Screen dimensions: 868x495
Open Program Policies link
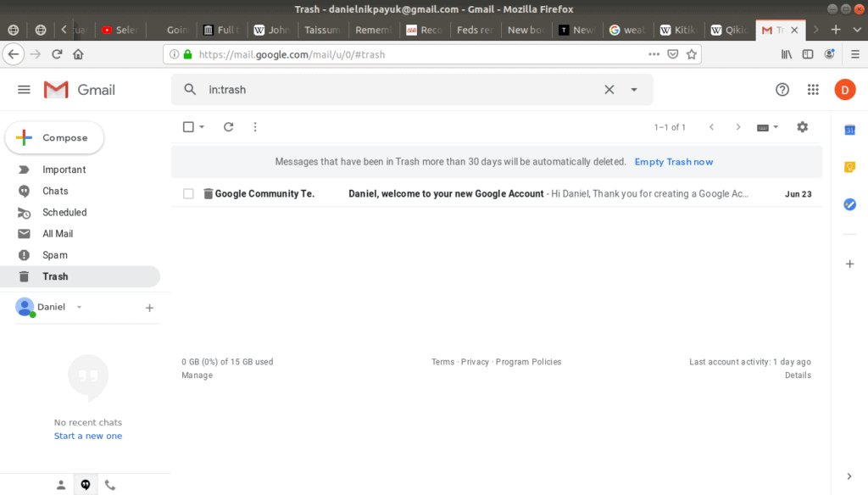528,362
